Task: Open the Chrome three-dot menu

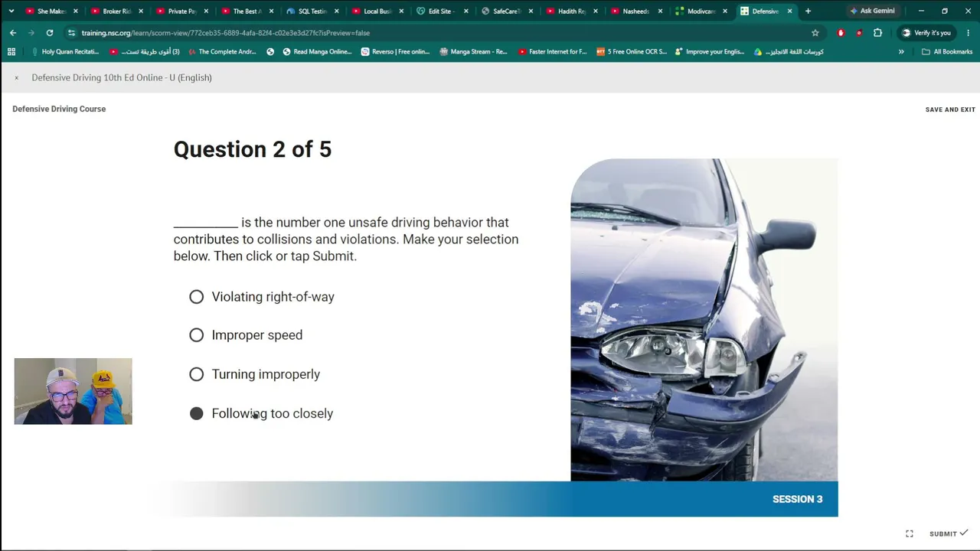Action: pyautogui.click(x=969, y=33)
